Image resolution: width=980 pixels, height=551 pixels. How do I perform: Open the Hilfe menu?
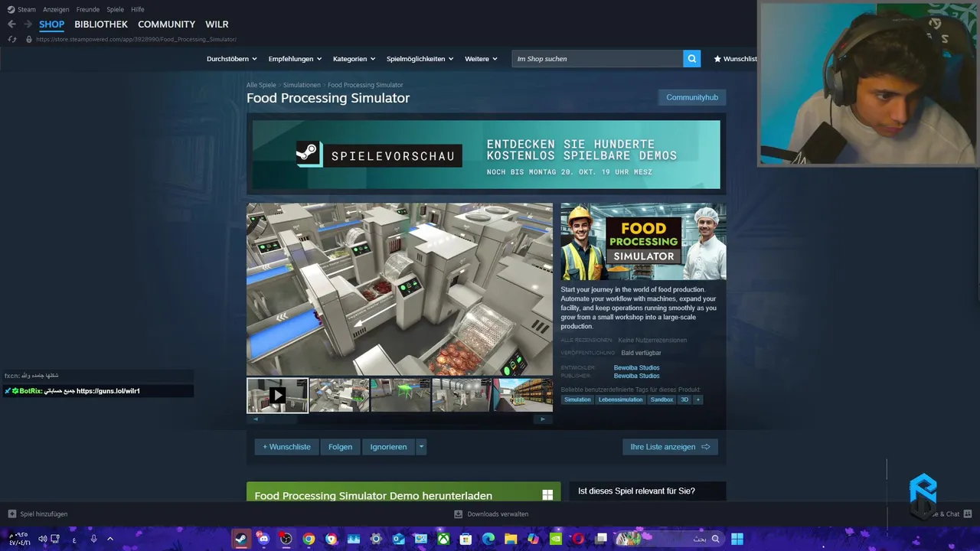point(138,9)
